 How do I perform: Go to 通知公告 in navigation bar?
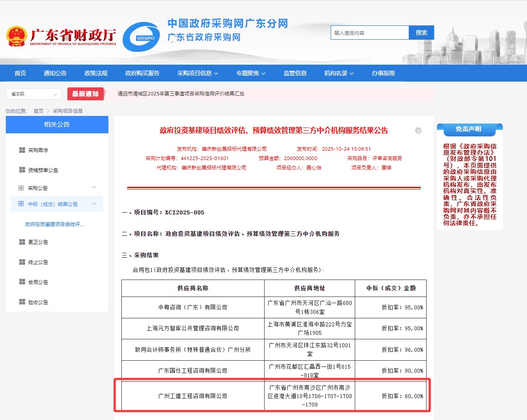(x=55, y=73)
